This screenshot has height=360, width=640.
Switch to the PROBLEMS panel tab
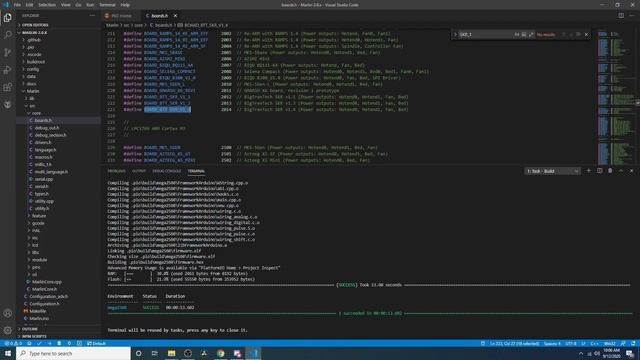click(x=117, y=171)
